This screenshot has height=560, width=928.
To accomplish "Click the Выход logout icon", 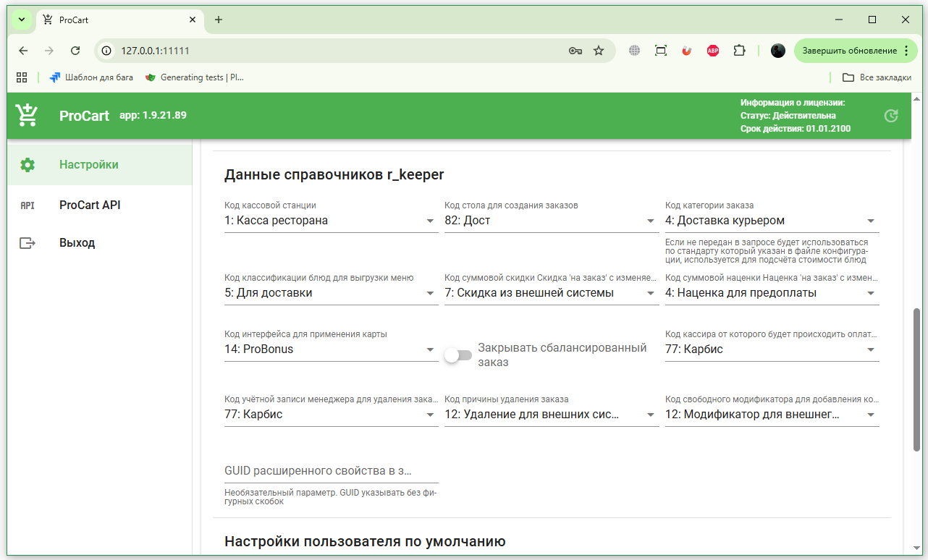I will [28, 243].
